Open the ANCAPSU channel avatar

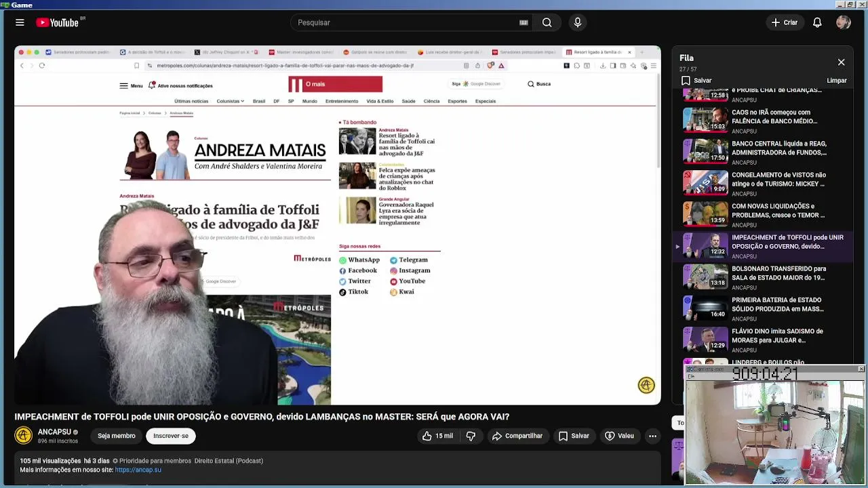pyautogui.click(x=23, y=435)
